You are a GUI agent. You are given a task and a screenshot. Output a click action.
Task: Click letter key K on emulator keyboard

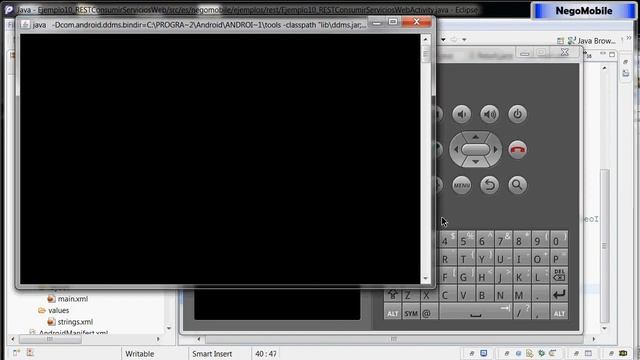pyautogui.click(x=521, y=276)
